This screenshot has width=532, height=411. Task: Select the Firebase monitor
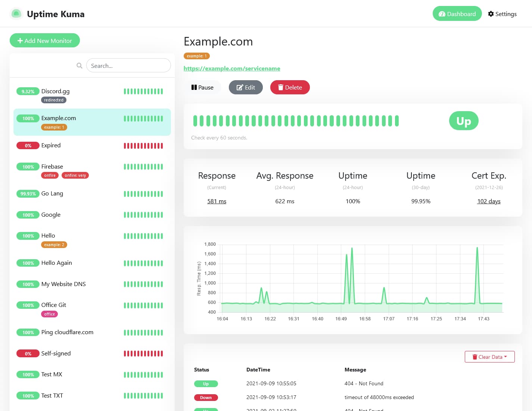click(x=52, y=166)
